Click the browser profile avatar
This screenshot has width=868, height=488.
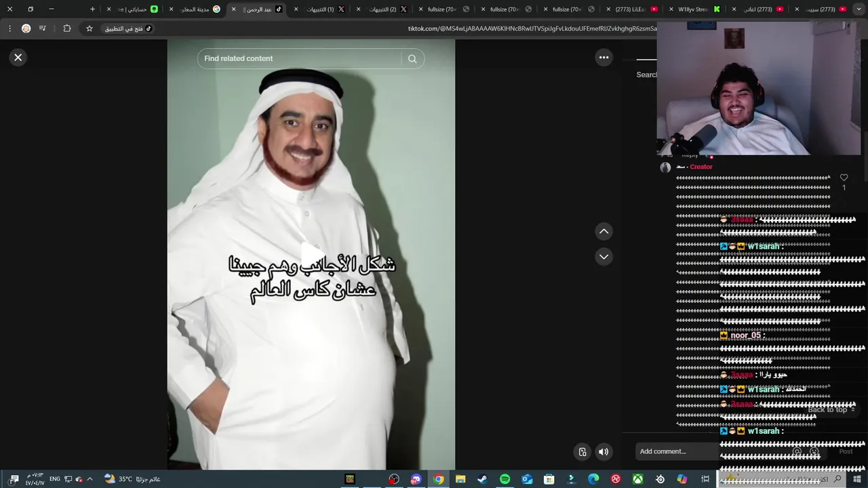[x=26, y=28]
